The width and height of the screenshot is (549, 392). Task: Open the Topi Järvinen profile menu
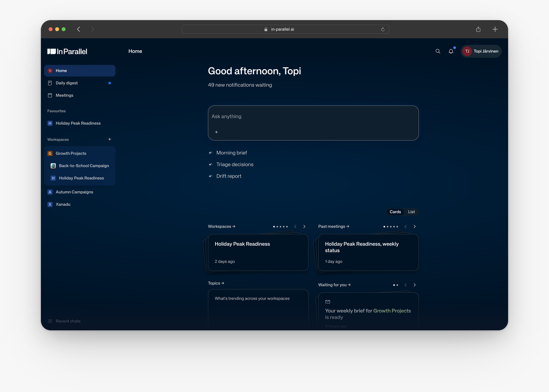(481, 51)
